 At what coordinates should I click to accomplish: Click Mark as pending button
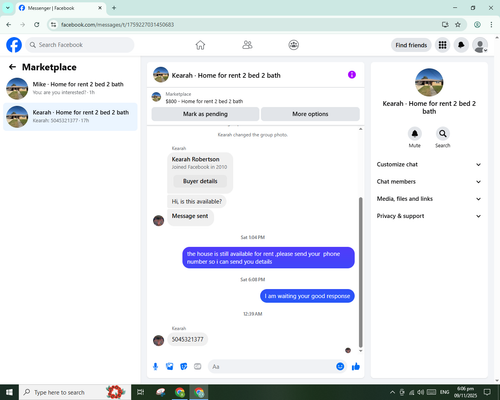205,114
